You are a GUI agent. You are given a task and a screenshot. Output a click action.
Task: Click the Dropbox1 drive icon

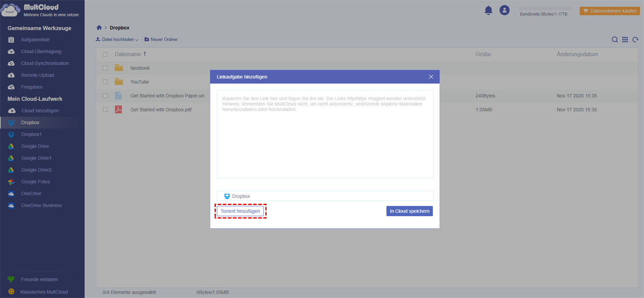(11, 134)
